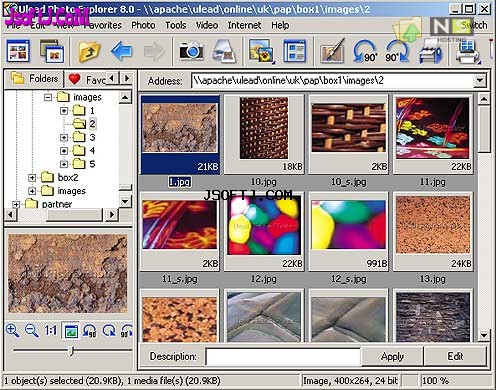Click the print layout printer icon
Image resolution: width=496 pixels, height=390 pixels.
(468, 52)
